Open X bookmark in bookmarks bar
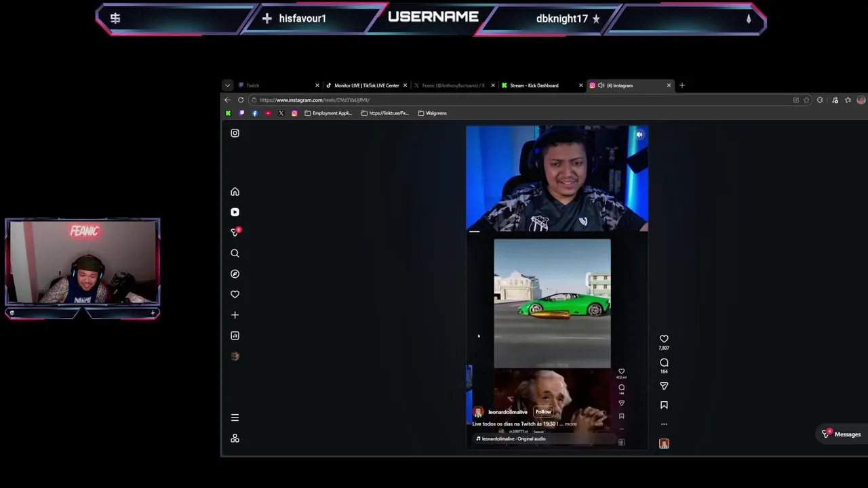Screen dimensions: 868x488 pyautogui.click(x=281, y=113)
